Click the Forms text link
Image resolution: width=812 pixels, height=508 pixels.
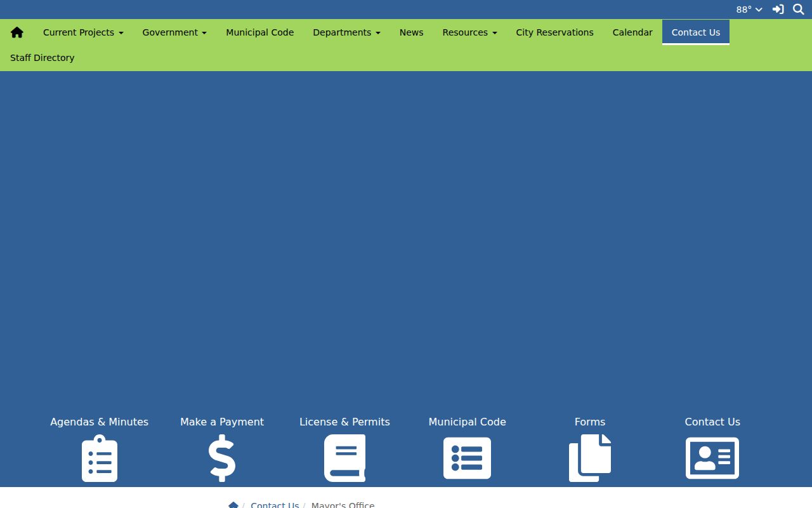[x=590, y=422]
